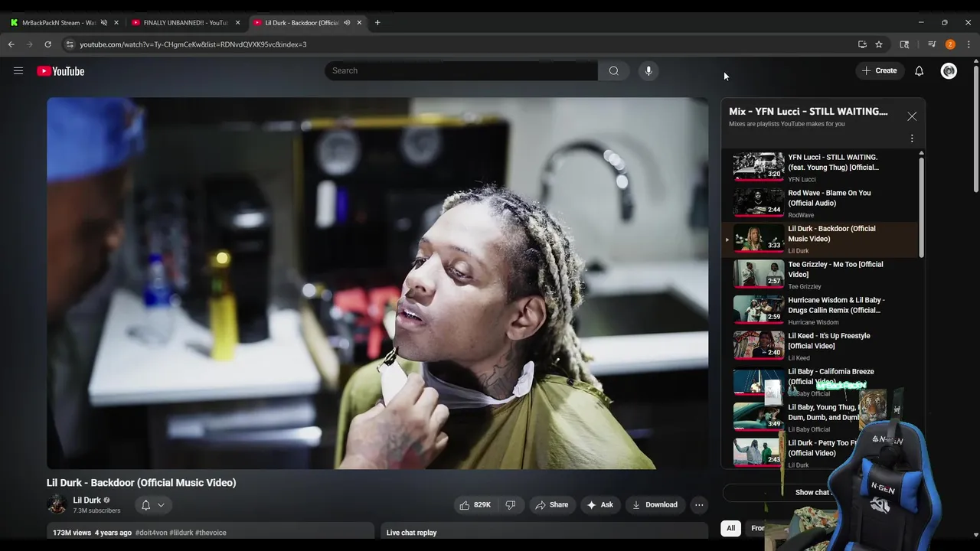Click the #thevoice hashtag
Screen dimensions: 980x551
tap(211, 533)
